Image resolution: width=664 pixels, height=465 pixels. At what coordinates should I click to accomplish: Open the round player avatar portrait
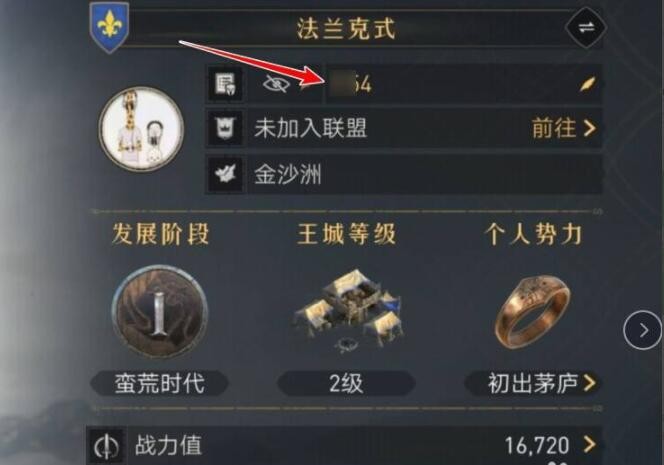coord(141,128)
